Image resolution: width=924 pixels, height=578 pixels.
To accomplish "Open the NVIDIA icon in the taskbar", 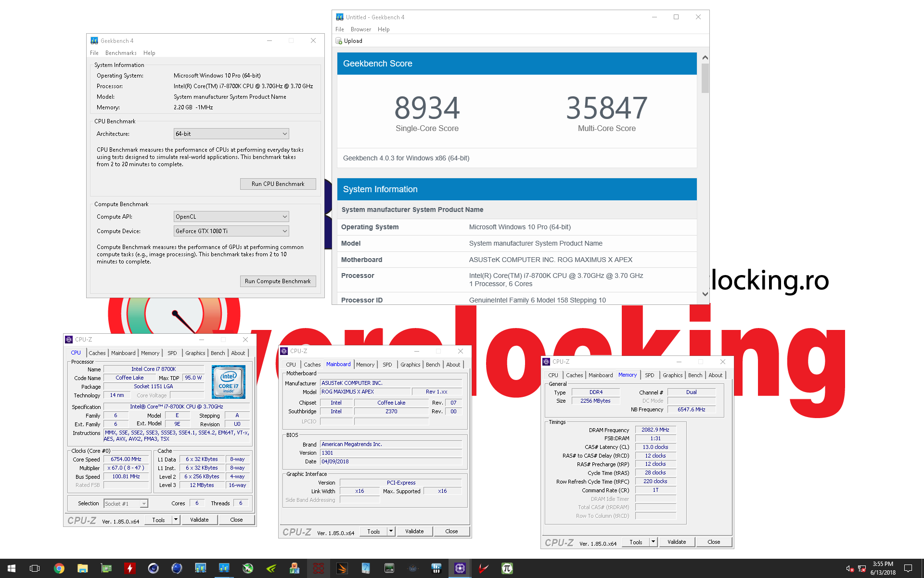I will click(x=271, y=568).
